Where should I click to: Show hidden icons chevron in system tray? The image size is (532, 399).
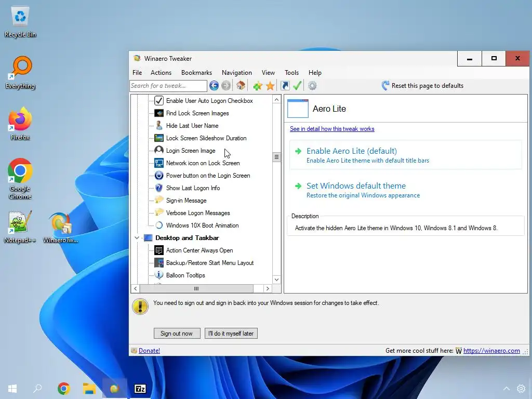tap(507, 389)
